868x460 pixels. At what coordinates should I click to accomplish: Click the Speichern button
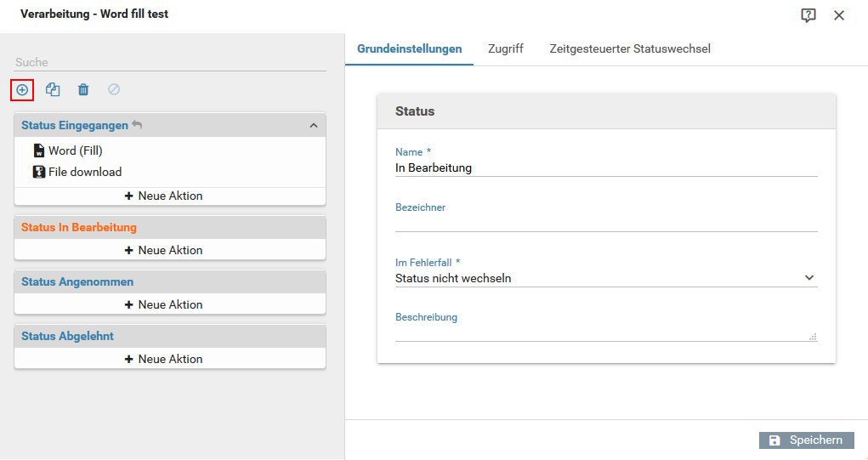807,440
